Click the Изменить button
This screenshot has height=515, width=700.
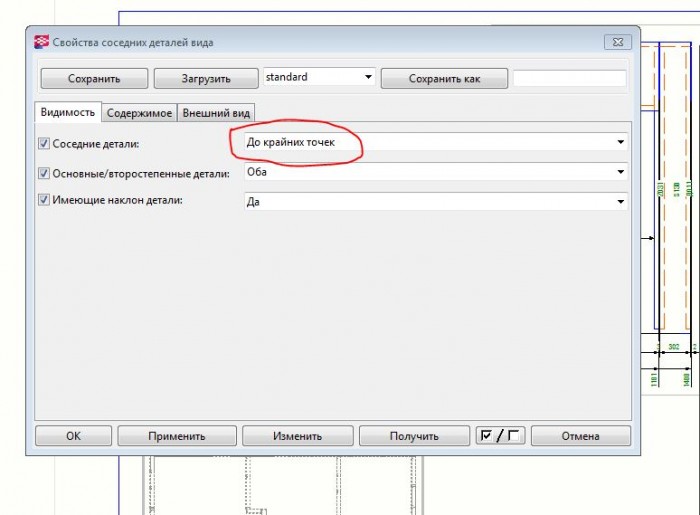tap(297, 436)
